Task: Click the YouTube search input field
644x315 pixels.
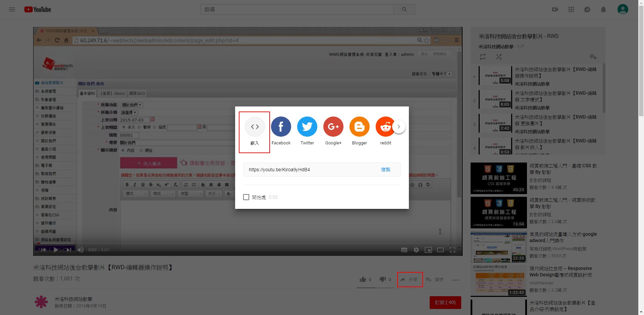Action: (297, 9)
